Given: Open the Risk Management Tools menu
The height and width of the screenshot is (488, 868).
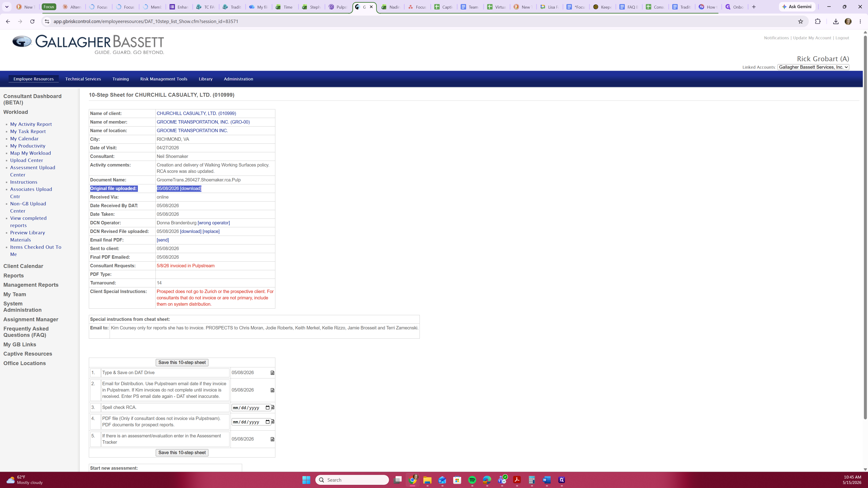Looking at the screenshot, I should click(164, 79).
